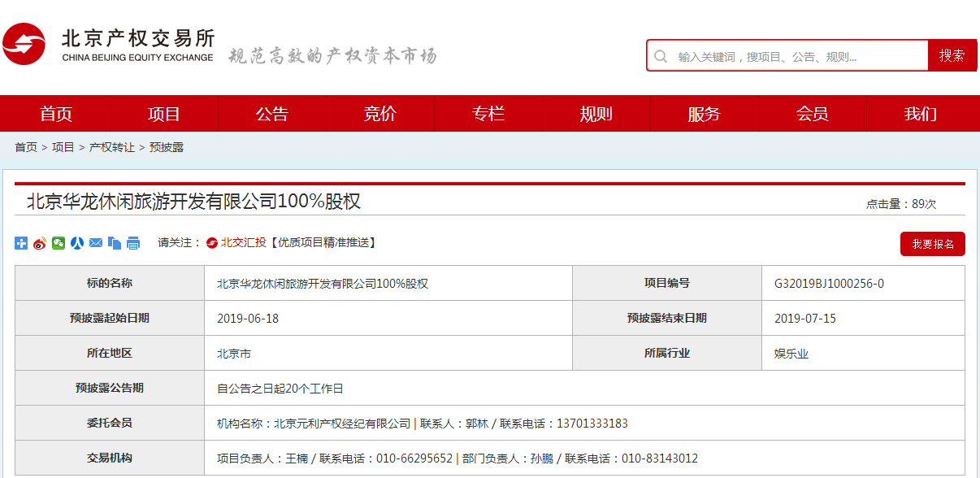This screenshot has width=980, height=478.
Task: Click the 预披露公告期 label cell
Action: 110,389
